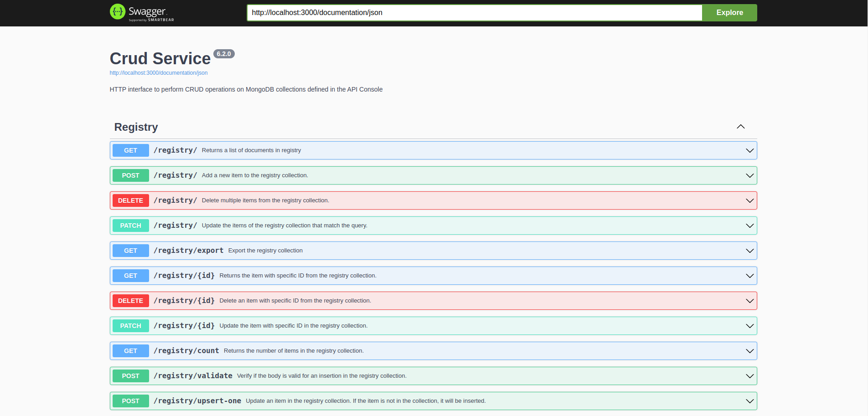Collapse the Registry section with the chevron

pyautogui.click(x=740, y=127)
